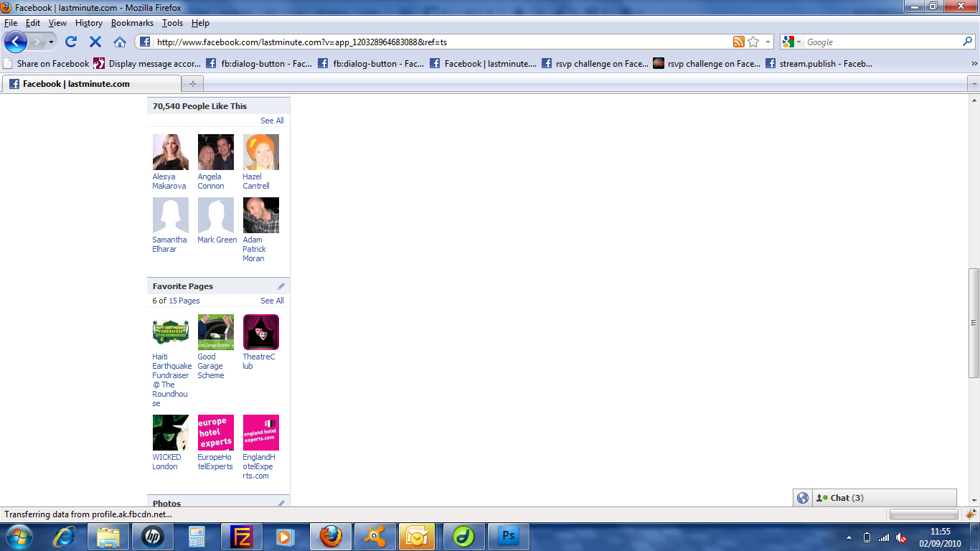Expand the address bar history dropdown
Viewport: 980px width, 551px height.
[x=768, y=42]
